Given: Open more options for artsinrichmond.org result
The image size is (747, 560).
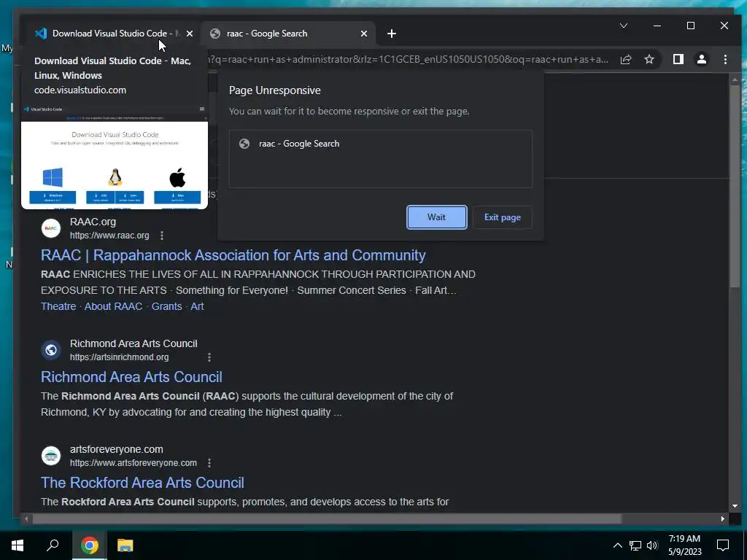Looking at the screenshot, I should (209, 357).
